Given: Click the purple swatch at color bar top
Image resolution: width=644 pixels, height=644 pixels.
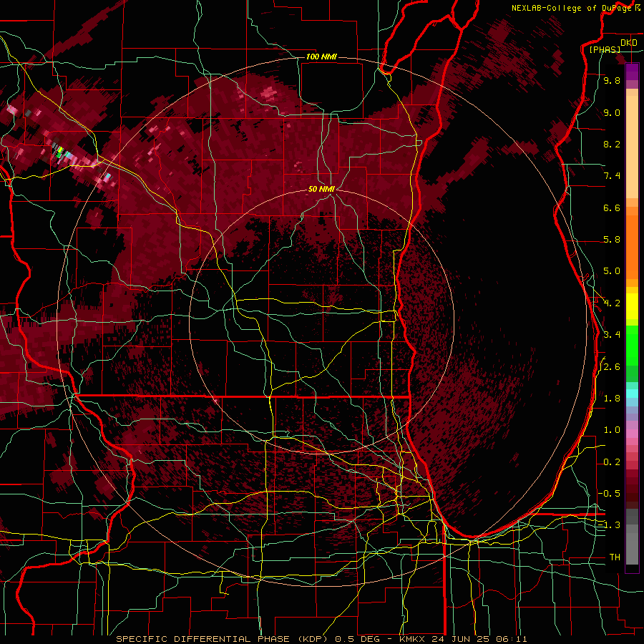Looking at the screenshot, I should [x=632, y=72].
